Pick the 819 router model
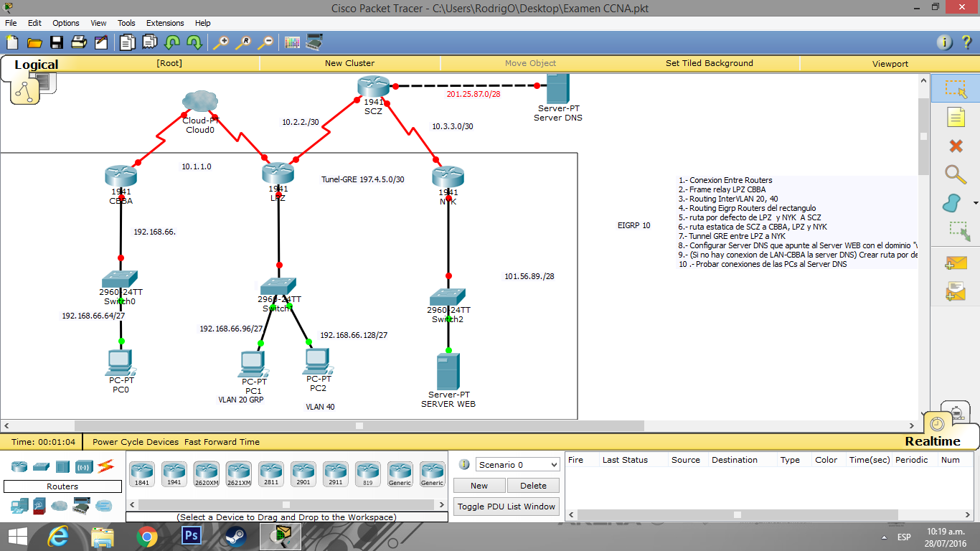 367,474
